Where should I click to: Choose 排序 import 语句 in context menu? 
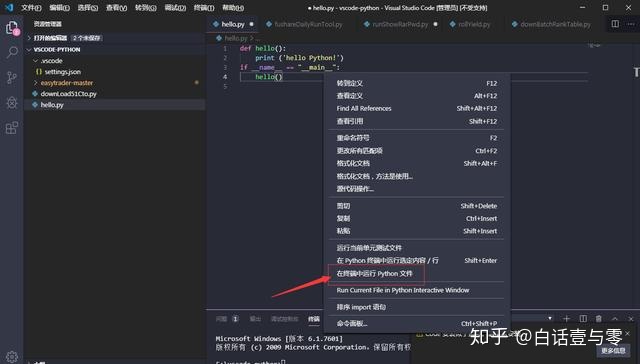[x=416, y=307]
